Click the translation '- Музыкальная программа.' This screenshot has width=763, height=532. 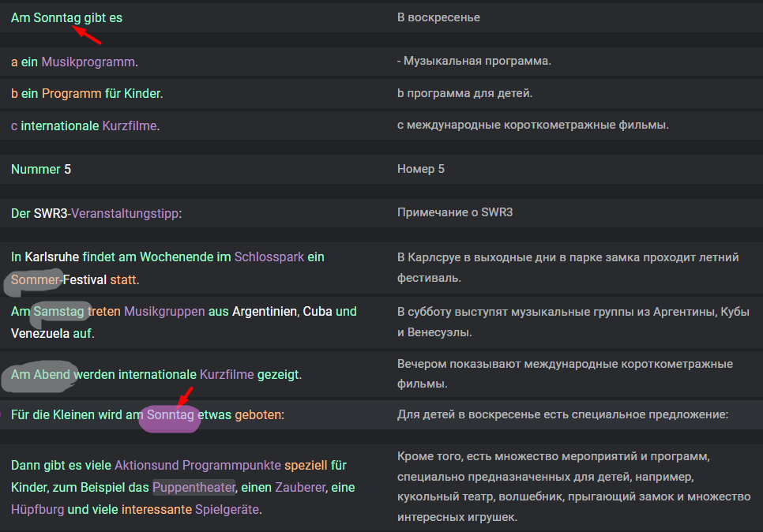coord(474,62)
